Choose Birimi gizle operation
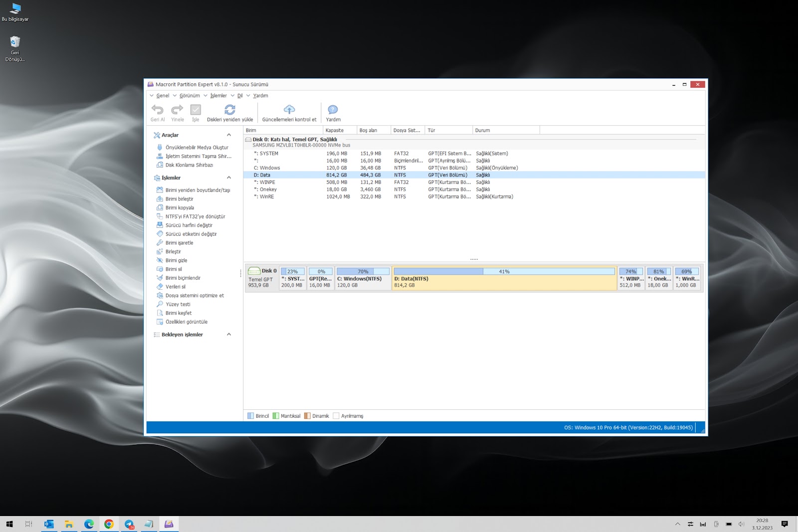The height and width of the screenshot is (532, 798). 176,260
